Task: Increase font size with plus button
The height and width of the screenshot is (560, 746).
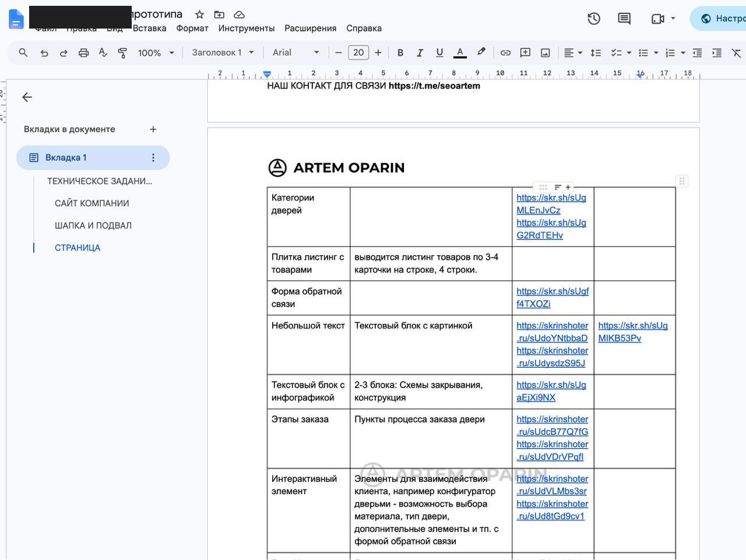Action: tap(378, 52)
